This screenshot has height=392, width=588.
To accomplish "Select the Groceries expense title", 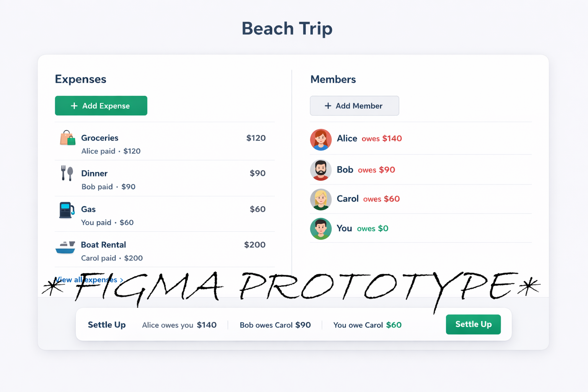I will [x=100, y=138].
